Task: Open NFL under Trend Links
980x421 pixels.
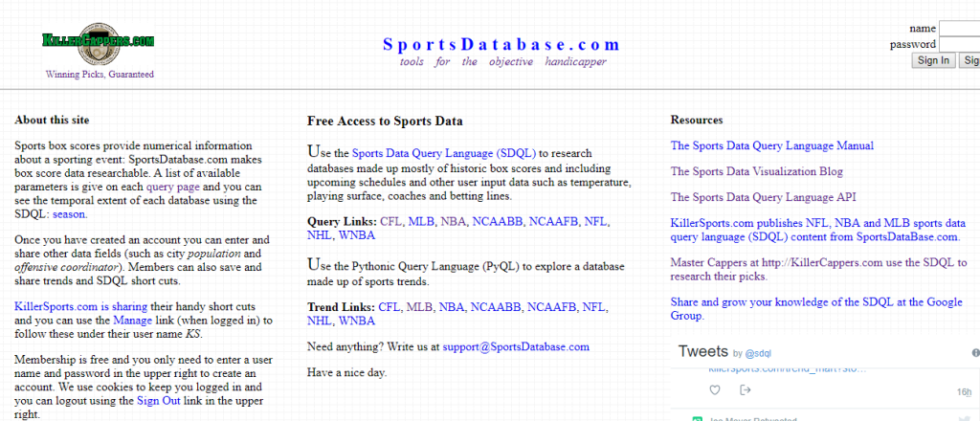Action: point(593,307)
